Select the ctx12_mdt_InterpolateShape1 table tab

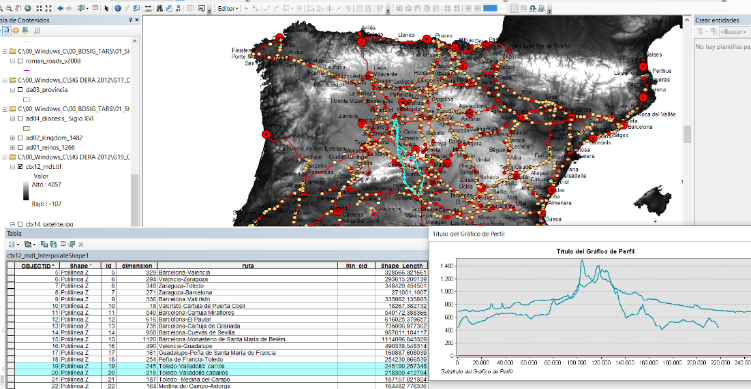[48, 255]
